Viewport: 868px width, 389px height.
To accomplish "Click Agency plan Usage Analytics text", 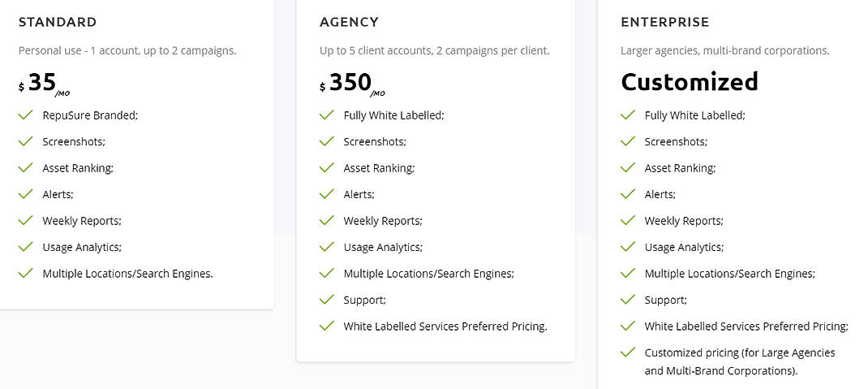I will click(383, 247).
